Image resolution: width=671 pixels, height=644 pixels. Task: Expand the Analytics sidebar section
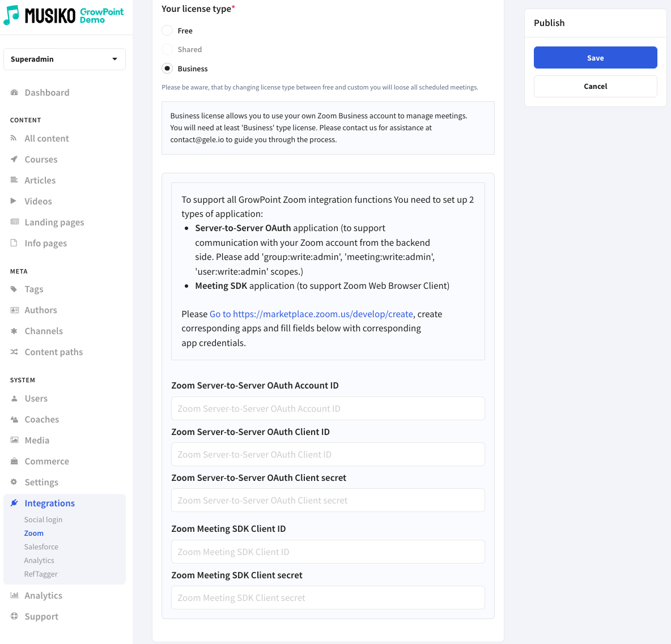pos(43,596)
